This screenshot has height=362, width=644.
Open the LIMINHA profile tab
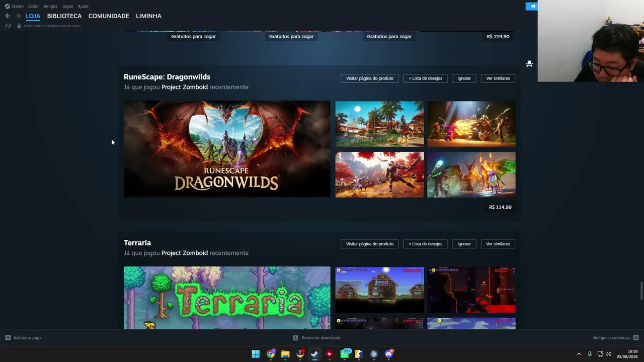148,16
